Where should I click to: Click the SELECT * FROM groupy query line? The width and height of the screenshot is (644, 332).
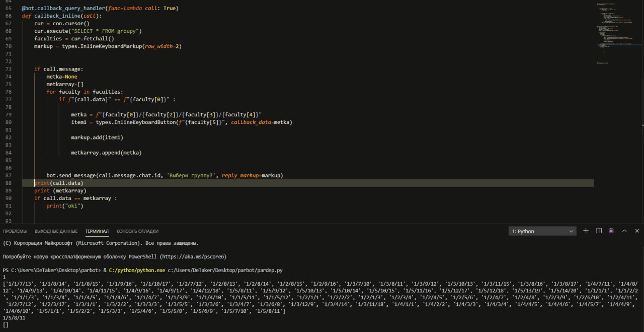tap(88, 31)
